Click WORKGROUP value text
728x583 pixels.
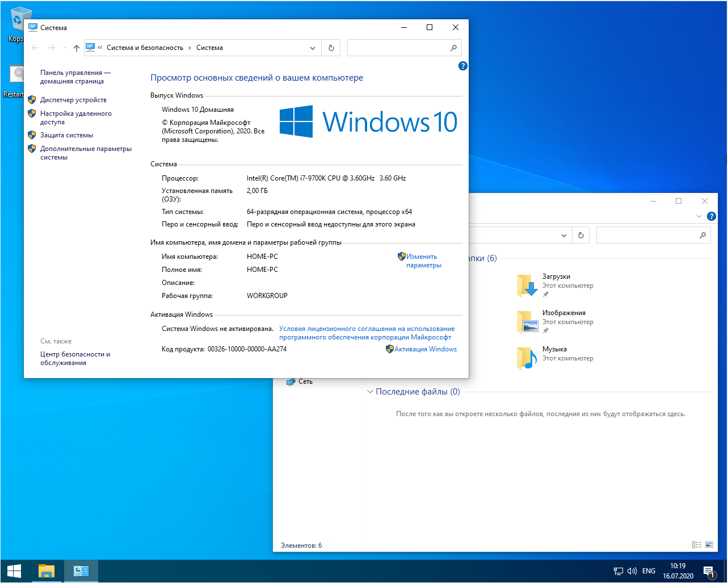coord(267,296)
